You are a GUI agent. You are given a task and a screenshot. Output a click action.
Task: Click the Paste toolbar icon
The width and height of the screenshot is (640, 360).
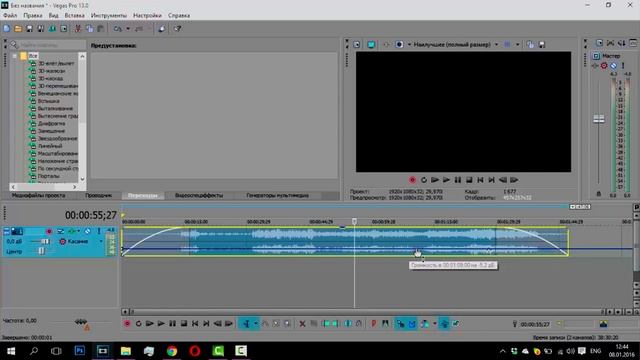click(100, 29)
